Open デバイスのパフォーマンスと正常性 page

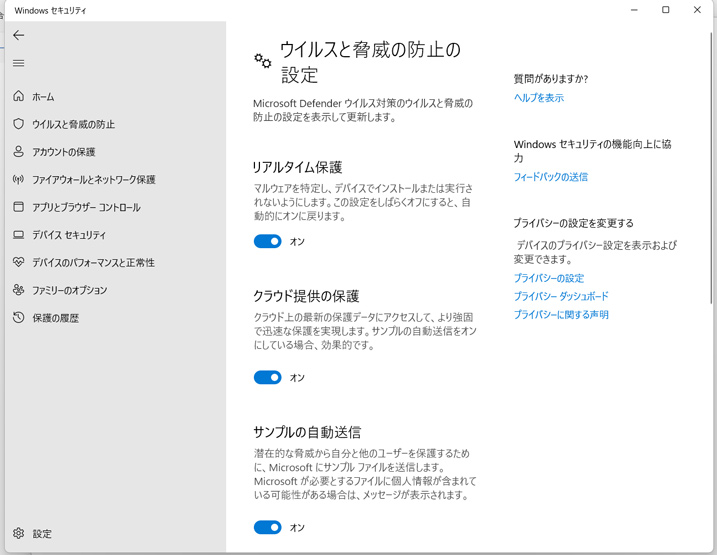point(93,263)
